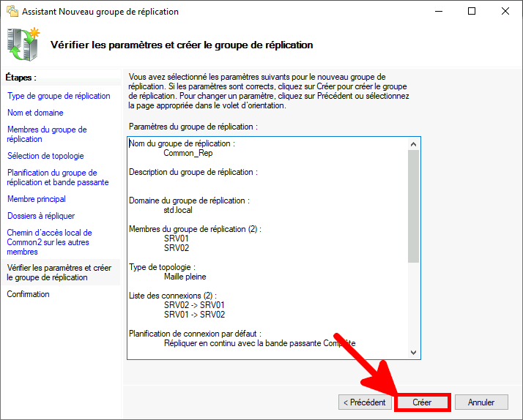
Task: Select Vérifier les paramètres et créer step
Action: point(59,272)
